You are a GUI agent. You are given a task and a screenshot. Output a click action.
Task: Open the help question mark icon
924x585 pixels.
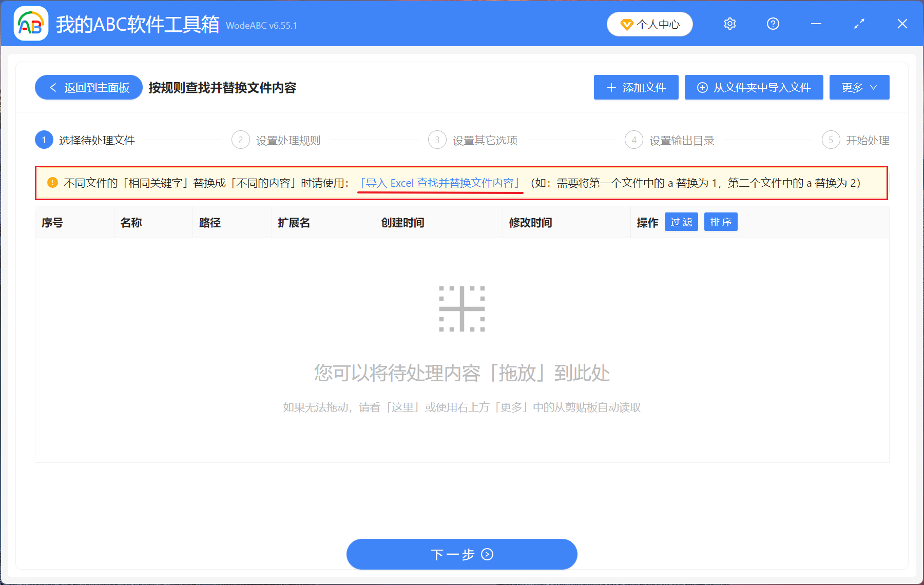[x=773, y=24]
